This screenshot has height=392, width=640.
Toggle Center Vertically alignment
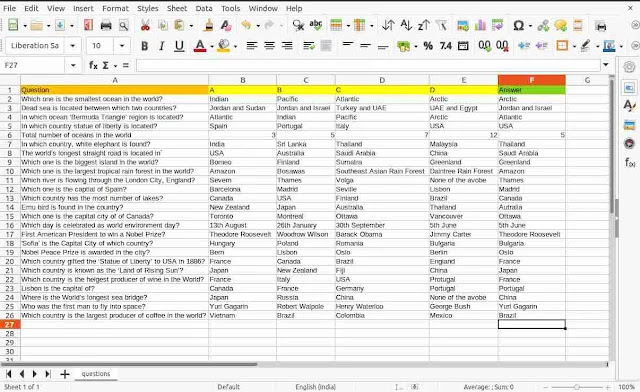365,46
